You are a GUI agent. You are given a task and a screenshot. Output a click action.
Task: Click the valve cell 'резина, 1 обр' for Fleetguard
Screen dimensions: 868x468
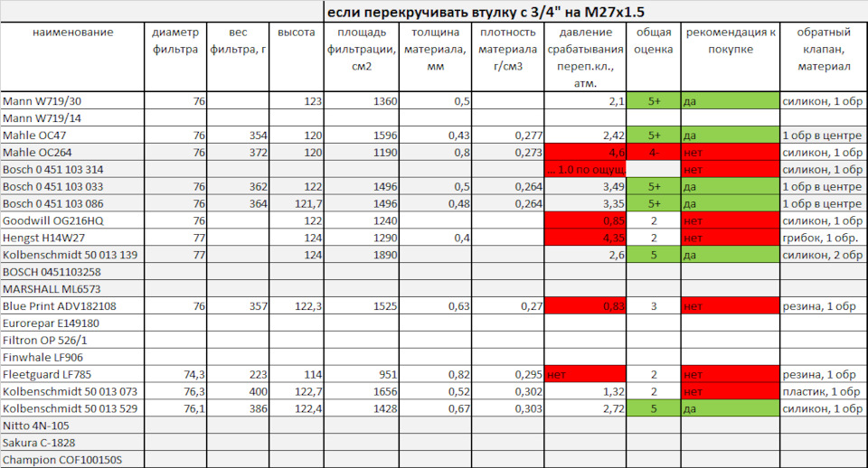click(x=824, y=375)
